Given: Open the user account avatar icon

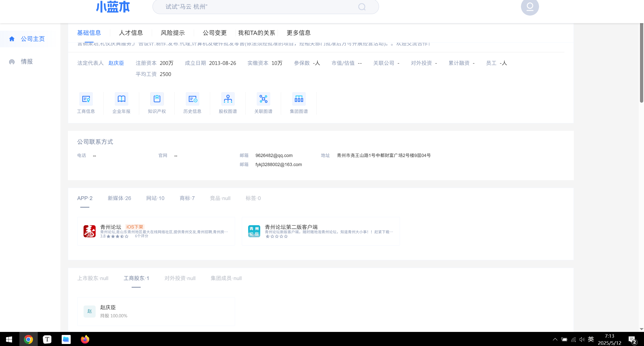Looking at the screenshot, I should [530, 7].
